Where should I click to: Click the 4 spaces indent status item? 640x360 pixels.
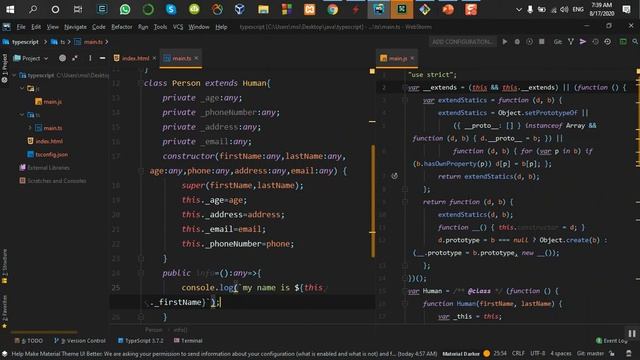point(561,353)
